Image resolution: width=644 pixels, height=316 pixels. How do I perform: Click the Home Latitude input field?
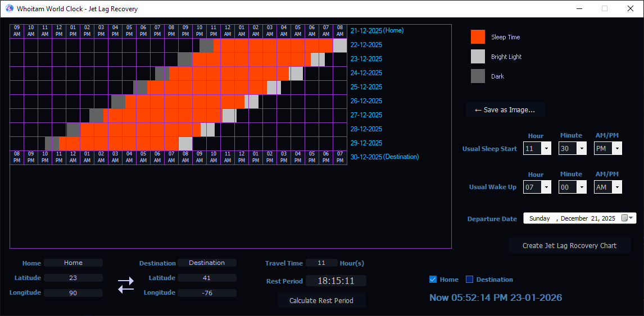coord(73,278)
